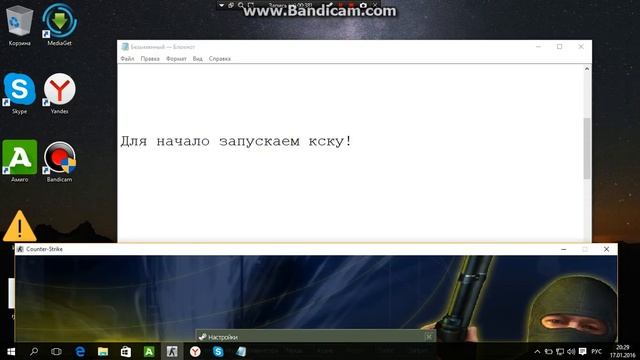Minimize the Notepad window
This screenshot has height=360, width=640.
pos(538,47)
